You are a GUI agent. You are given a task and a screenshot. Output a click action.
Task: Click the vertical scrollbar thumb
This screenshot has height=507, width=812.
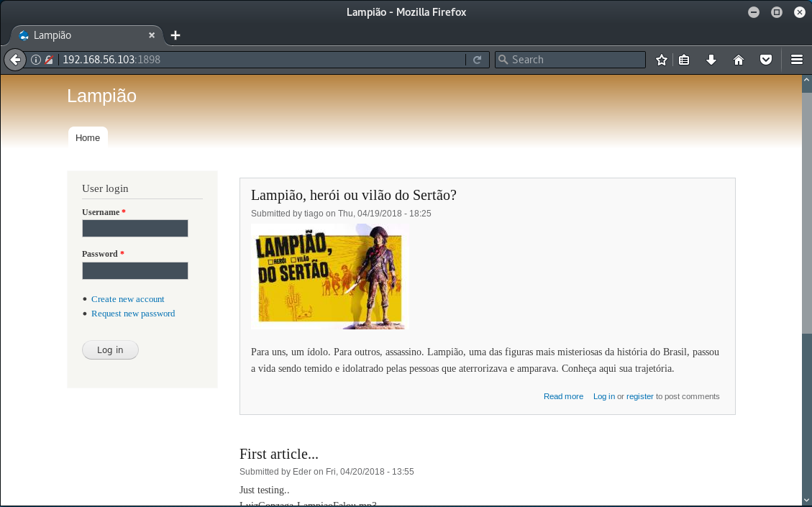(x=806, y=212)
